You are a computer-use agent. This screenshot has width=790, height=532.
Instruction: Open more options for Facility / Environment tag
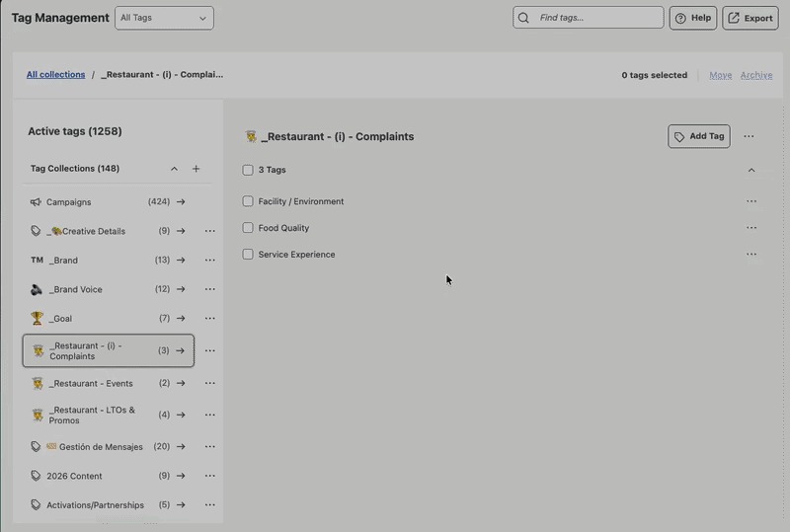[x=751, y=201]
